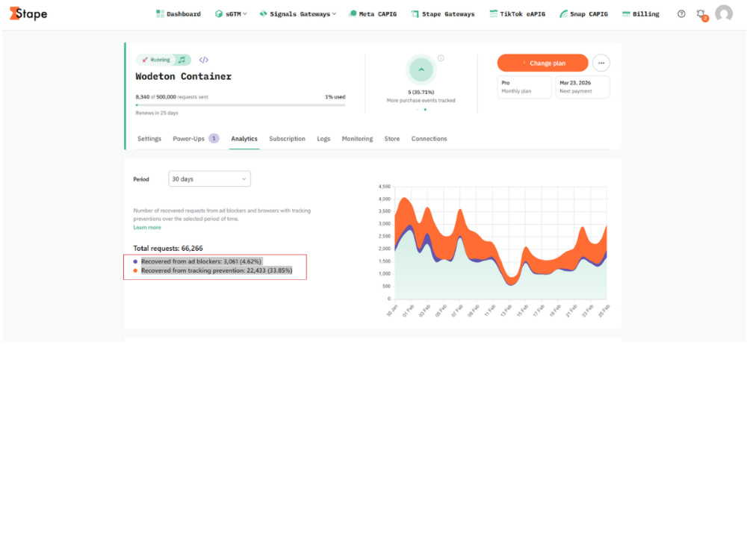Click the orange tracking prevention legend dot

135,270
